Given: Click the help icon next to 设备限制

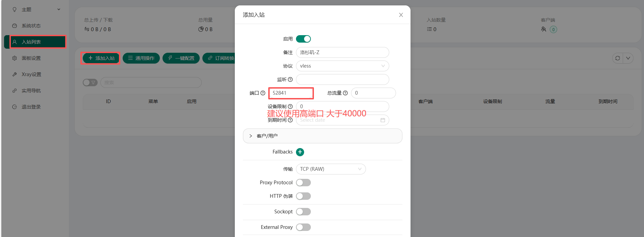Looking at the screenshot, I should (x=290, y=106).
